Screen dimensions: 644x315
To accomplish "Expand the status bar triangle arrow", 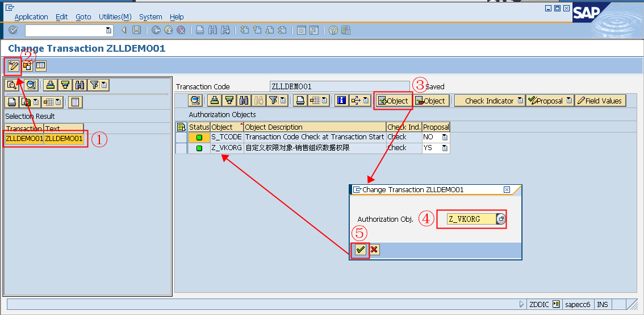I will pyautogui.click(x=521, y=304).
